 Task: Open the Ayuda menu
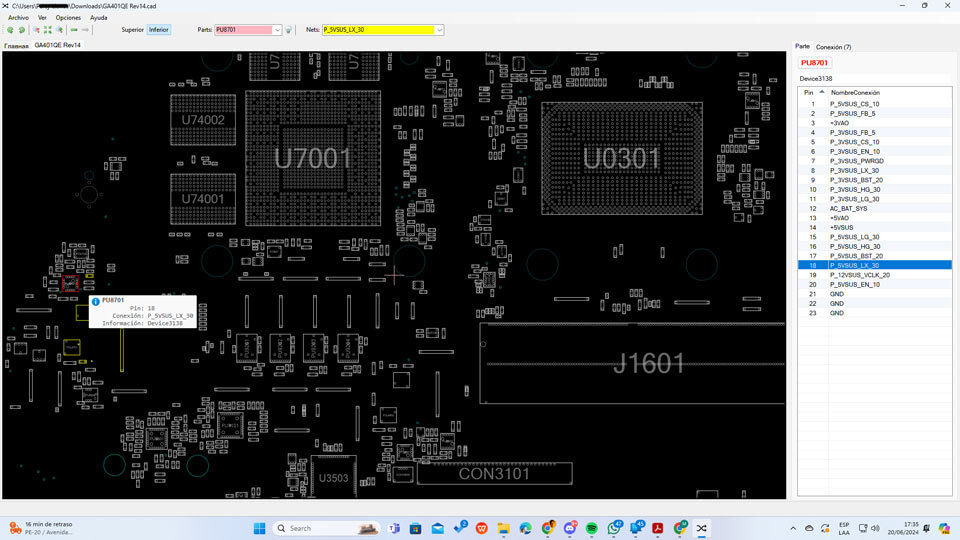click(99, 18)
